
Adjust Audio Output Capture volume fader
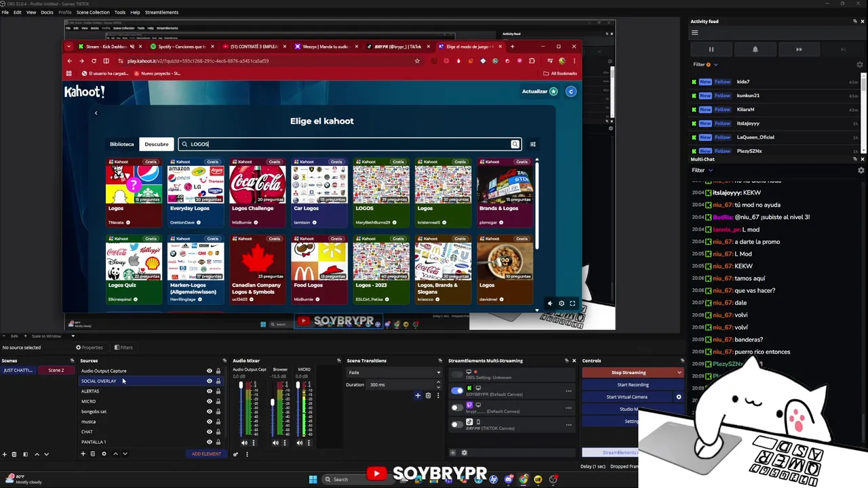(241, 386)
